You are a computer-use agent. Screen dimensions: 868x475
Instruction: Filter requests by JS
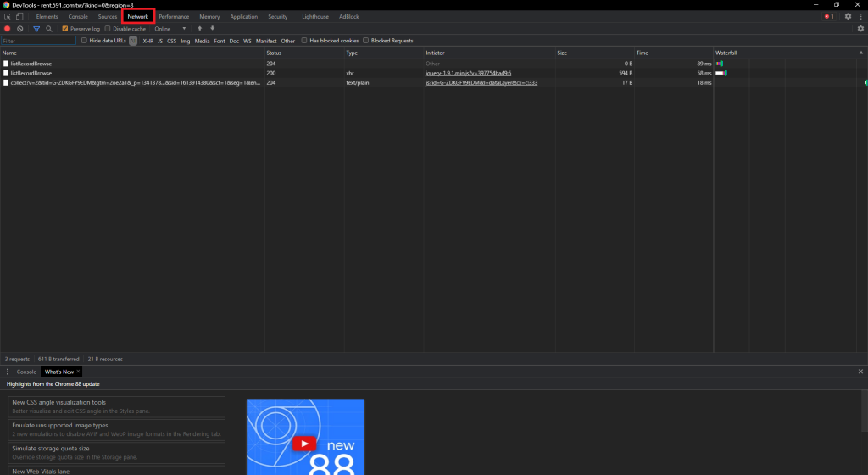pyautogui.click(x=160, y=41)
